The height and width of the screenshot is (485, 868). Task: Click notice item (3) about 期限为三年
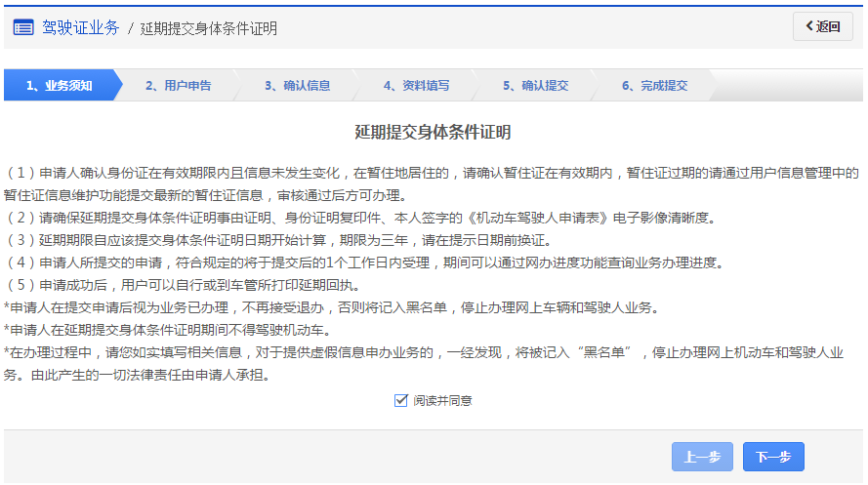(278, 240)
